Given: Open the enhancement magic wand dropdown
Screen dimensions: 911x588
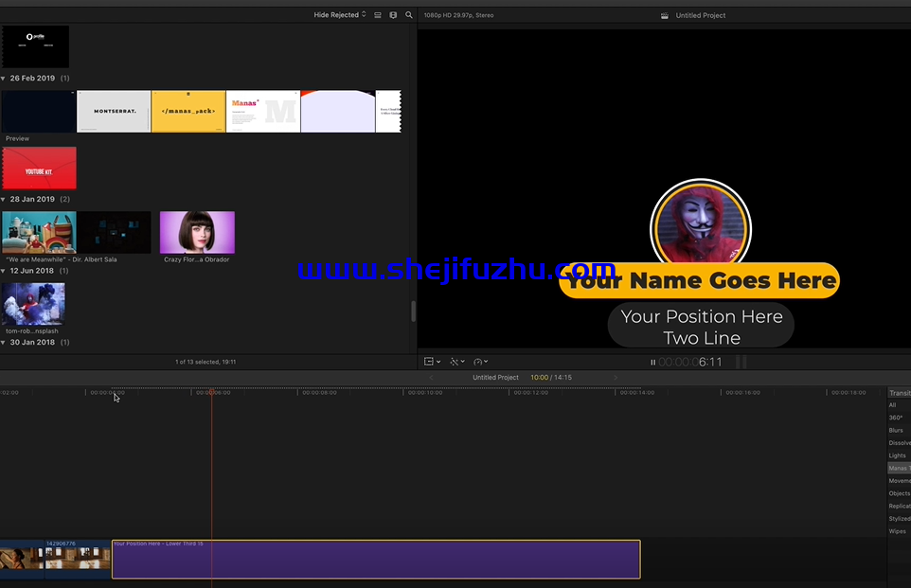Looking at the screenshot, I should coord(457,362).
